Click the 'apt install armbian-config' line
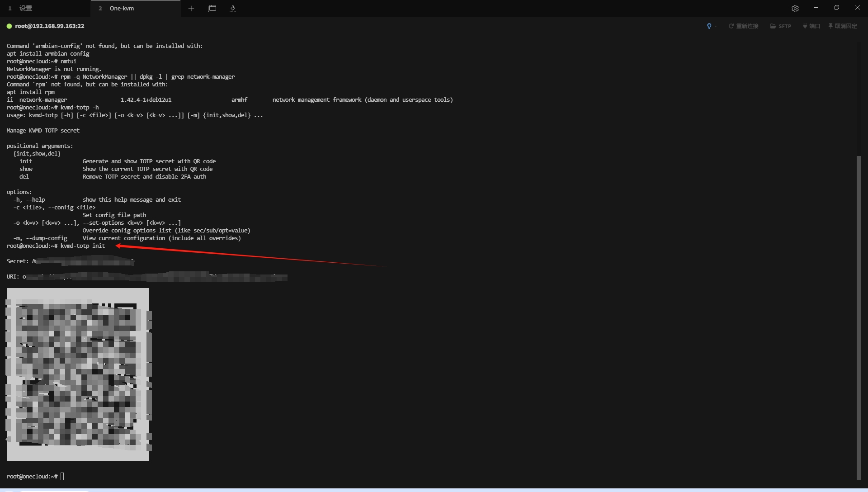Screen dimensions: 868x492 click(48, 54)
